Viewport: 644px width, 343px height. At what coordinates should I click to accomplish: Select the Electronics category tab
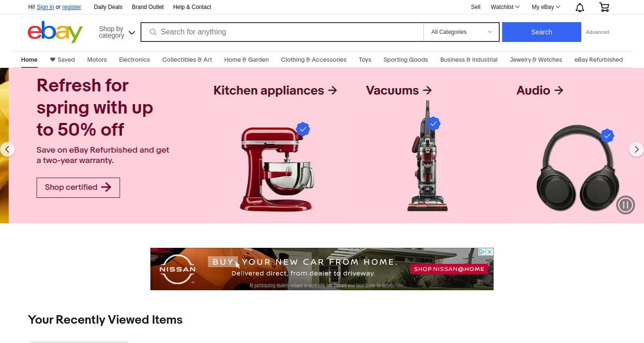(x=134, y=60)
